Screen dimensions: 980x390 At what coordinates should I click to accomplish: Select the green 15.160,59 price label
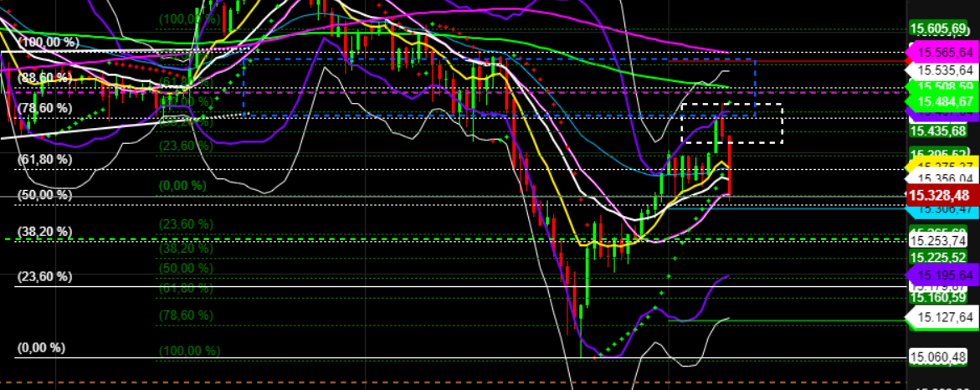(938, 297)
